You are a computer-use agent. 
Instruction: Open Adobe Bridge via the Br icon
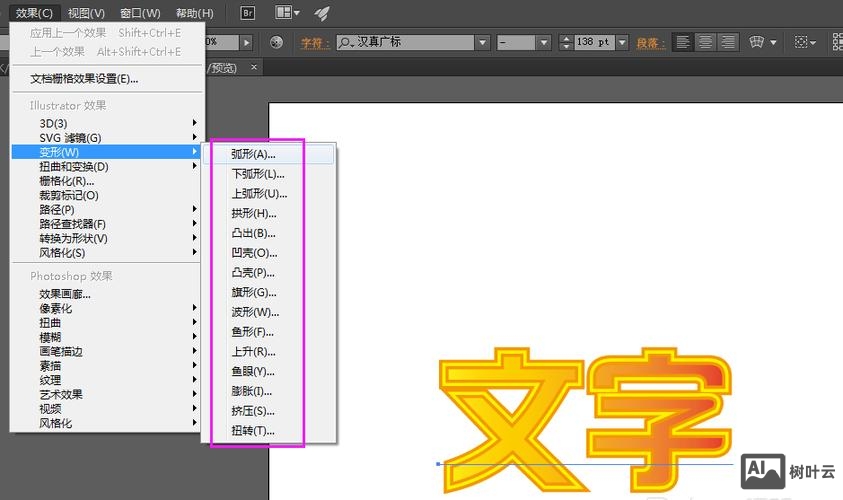pos(249,13)
